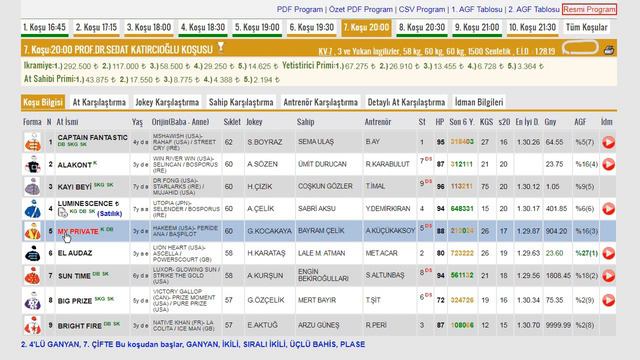Click the AGF column header
640x360 pixels.
tap(580, 122)
